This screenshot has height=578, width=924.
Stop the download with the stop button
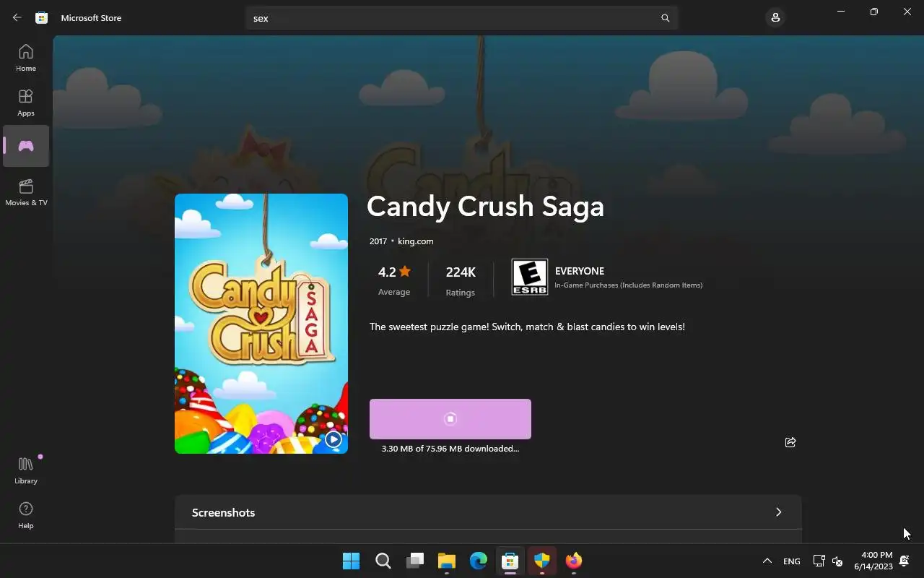[x=450, y=419]
